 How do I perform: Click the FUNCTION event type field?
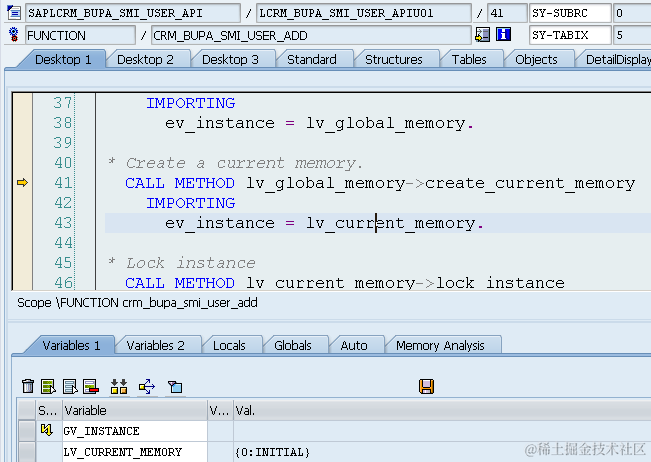click(80, 35)
